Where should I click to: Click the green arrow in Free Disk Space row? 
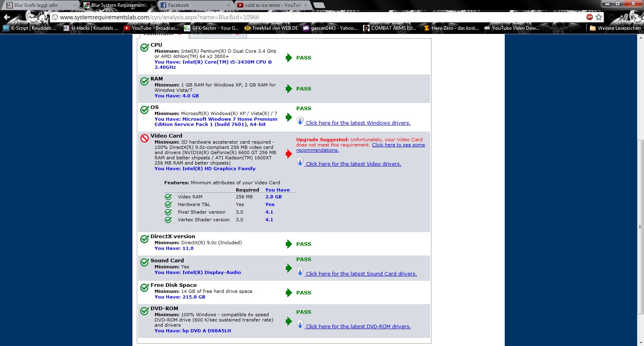[x=289, y=292]
